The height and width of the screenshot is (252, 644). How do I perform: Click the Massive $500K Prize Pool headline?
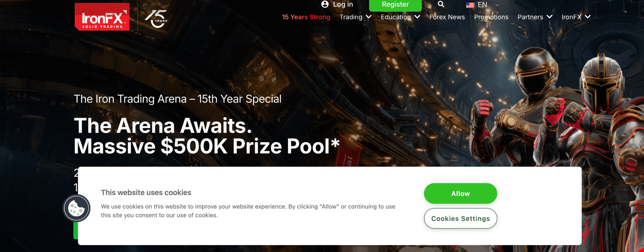click(x=206, y=146)
